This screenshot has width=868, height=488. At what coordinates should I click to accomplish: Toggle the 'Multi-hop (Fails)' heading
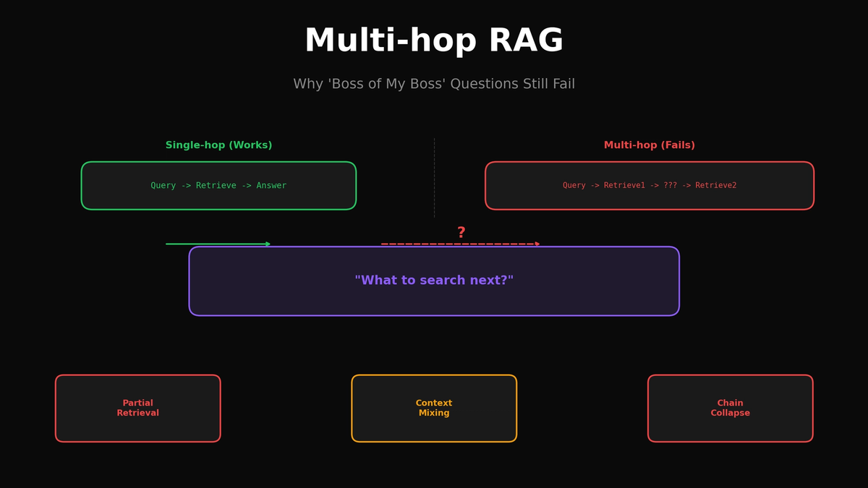(x=650, y=145)
